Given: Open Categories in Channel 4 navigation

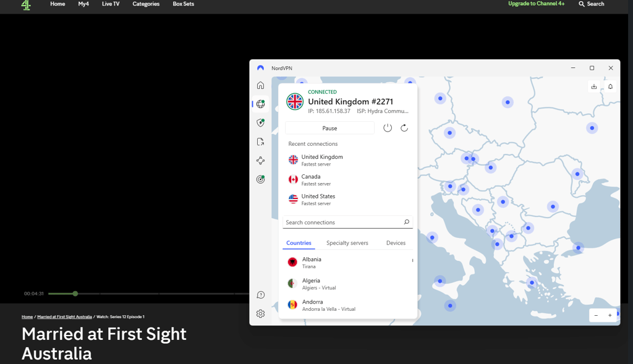Looking at the screenshot, I should [146, 4].
